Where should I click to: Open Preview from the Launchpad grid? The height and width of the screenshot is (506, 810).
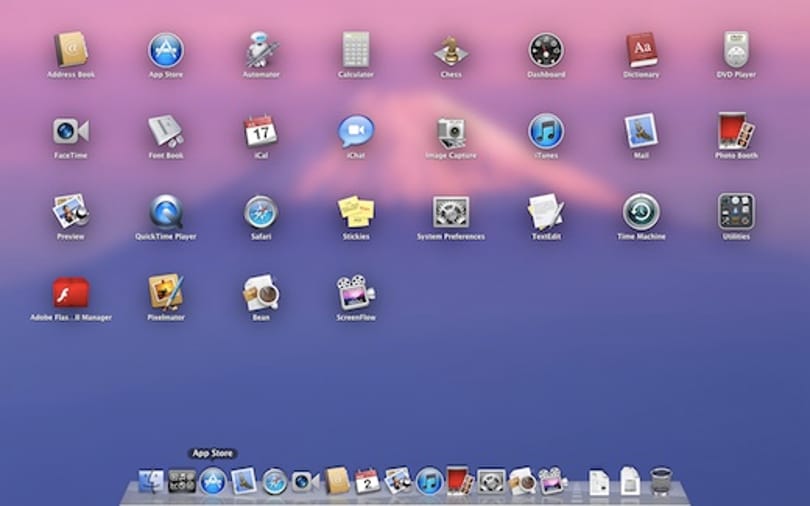coord(71,212)
